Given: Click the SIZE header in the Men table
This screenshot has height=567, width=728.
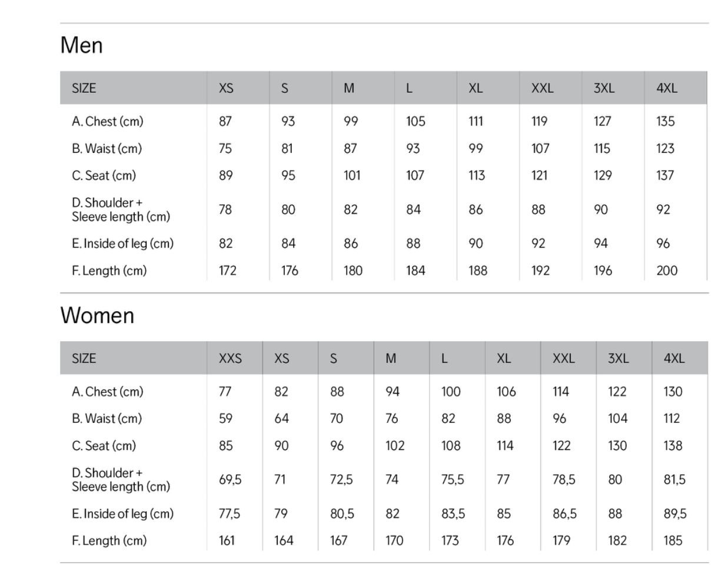Looking at the screenshot, I should (84, 88).
